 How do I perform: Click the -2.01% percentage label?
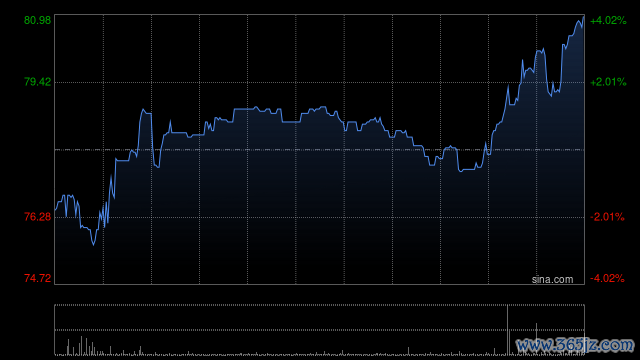(x=607, y=217)
